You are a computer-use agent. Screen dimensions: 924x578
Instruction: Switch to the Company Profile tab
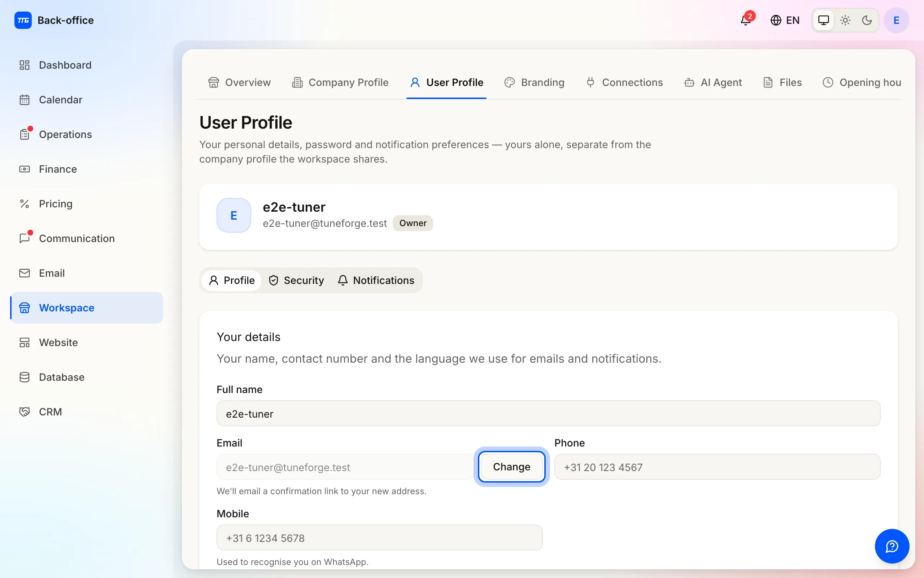pos(340,82)
